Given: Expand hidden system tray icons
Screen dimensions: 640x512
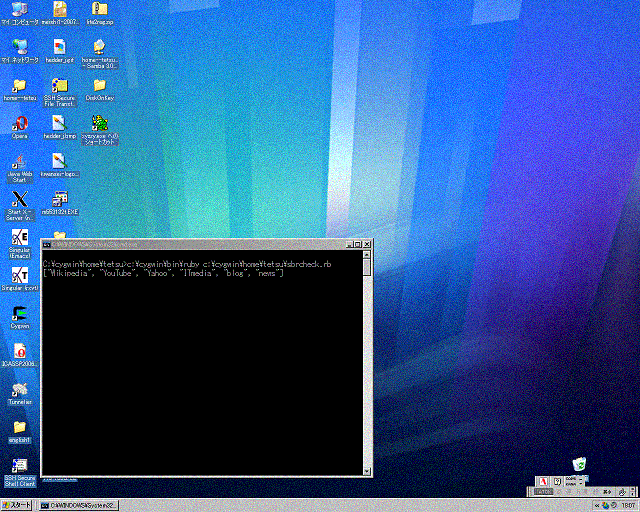Looking at the screenshot, I should (x=595, y=505).
